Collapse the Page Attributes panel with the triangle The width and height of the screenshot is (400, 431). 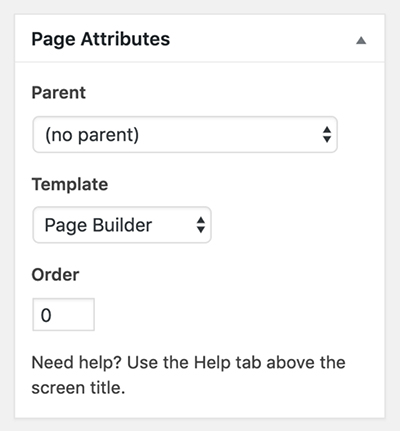361,41
